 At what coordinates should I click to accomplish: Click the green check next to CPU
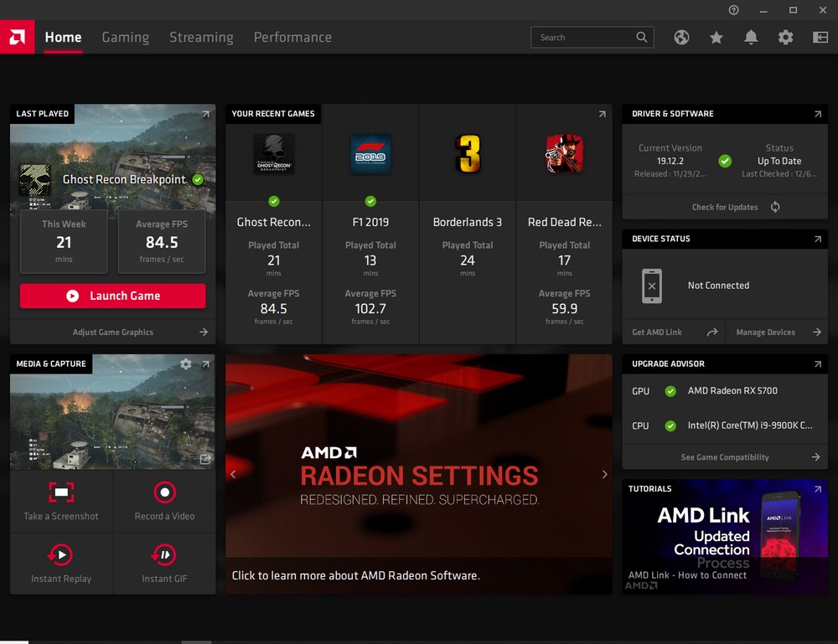click(x=670, y=425)
